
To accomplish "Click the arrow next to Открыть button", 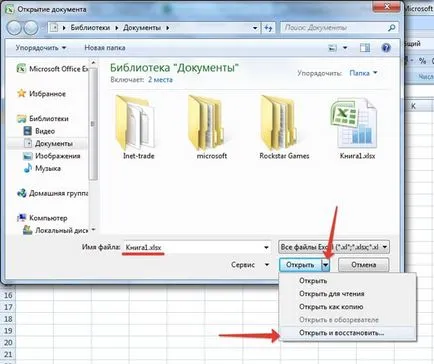I will click(x=326, y=265).
